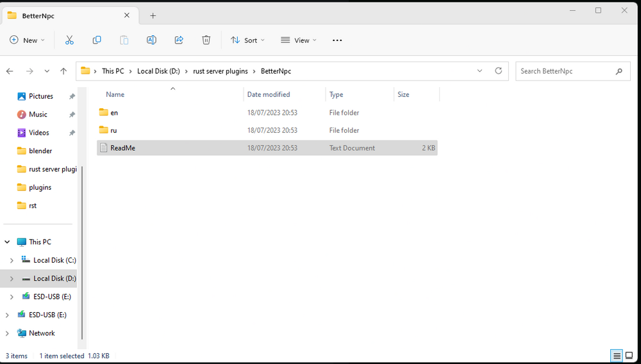This screenshot has width=641, height=364.
Task: Click the Delete trash can icon
Action: pyautogui.click(x=206, y=40)
